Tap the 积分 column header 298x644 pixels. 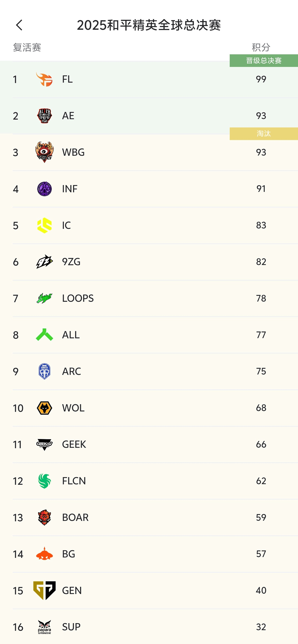pyautogui.click(x=261, y=48)
